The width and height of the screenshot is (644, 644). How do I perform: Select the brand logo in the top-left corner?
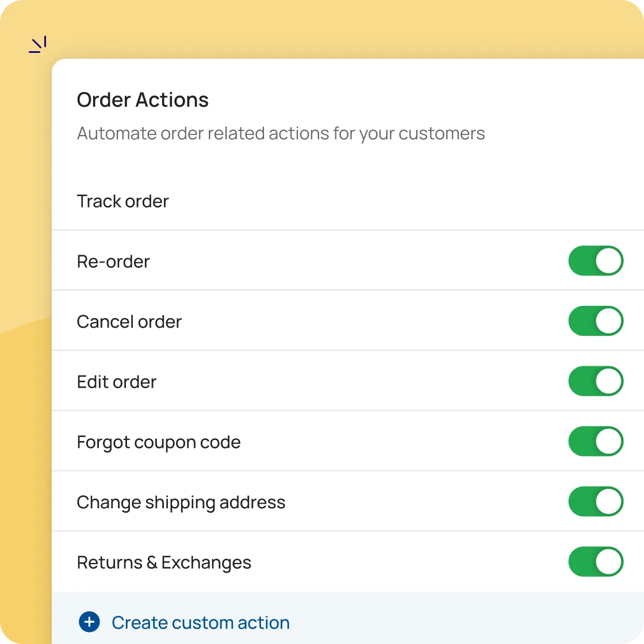(x=36, y=44)
